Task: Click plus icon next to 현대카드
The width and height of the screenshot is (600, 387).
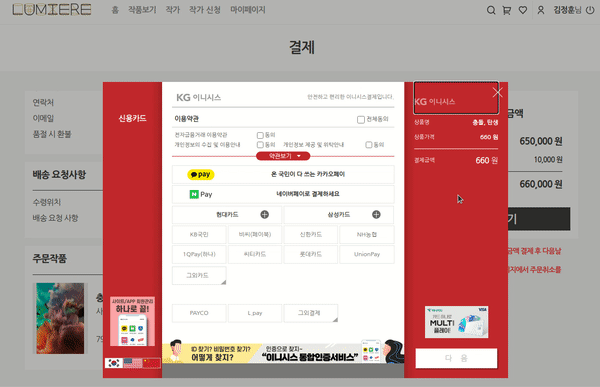Action: coord(264,215)
